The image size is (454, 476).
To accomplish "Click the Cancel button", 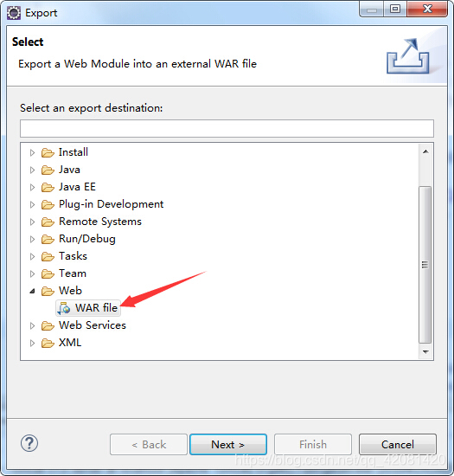I will (x=398, y=445).
